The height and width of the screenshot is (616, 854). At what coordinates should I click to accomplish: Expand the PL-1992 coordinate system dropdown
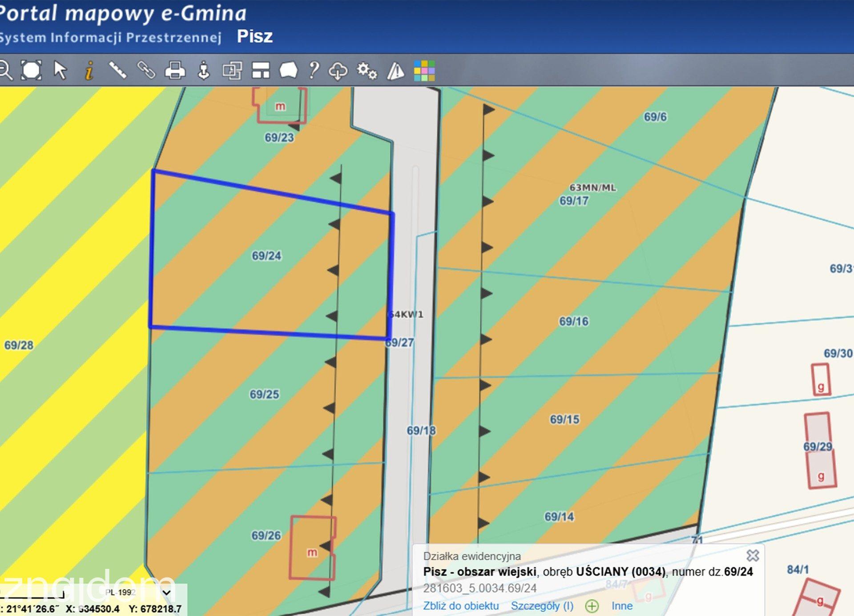pyautogui.click(x=166, y=592)
